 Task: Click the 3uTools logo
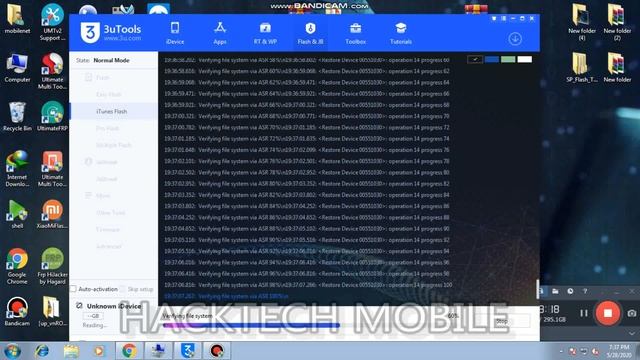coord(111,32)
